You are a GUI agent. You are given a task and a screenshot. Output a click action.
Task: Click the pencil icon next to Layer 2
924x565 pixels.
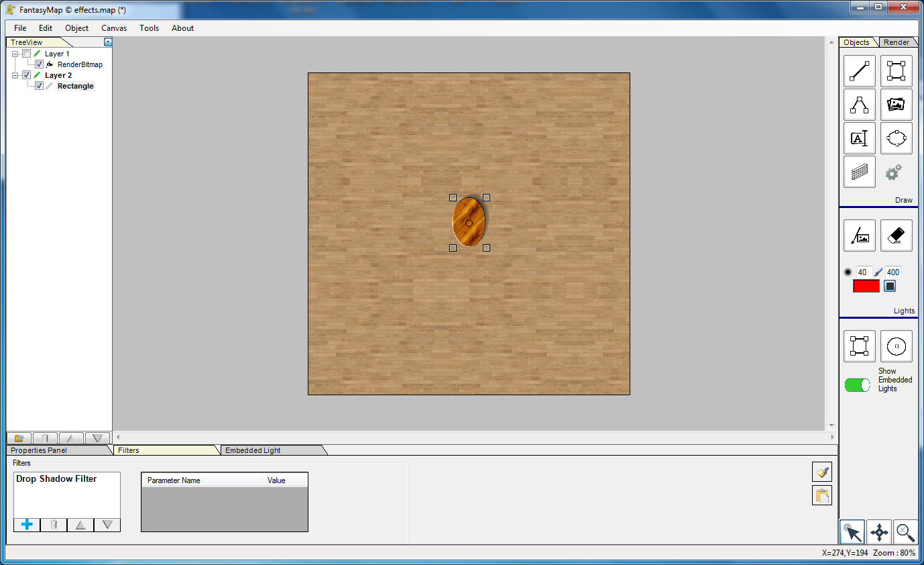[x=38, y=75]
